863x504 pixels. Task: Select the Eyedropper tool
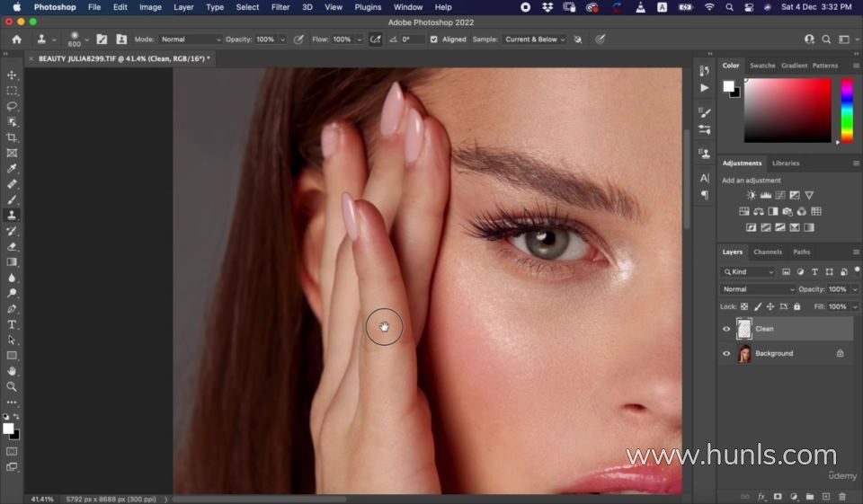tap(12, 168)
